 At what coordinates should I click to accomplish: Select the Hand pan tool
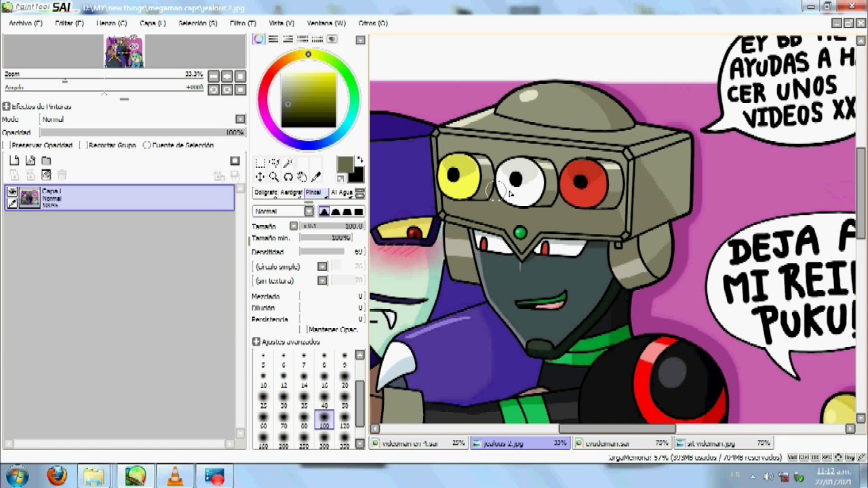(302, 177)
